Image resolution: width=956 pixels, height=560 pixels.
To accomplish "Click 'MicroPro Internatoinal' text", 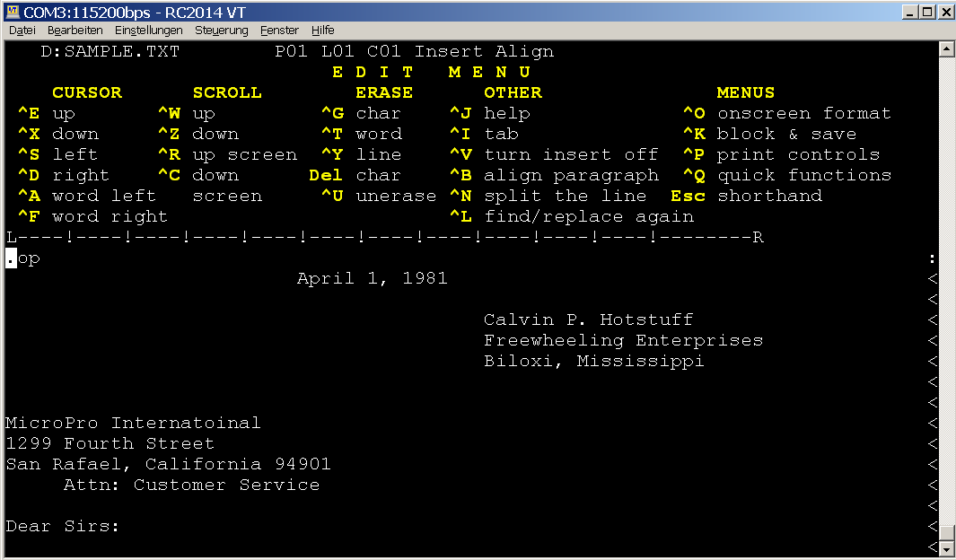I will pyautogui.click(x=134, y=423).
